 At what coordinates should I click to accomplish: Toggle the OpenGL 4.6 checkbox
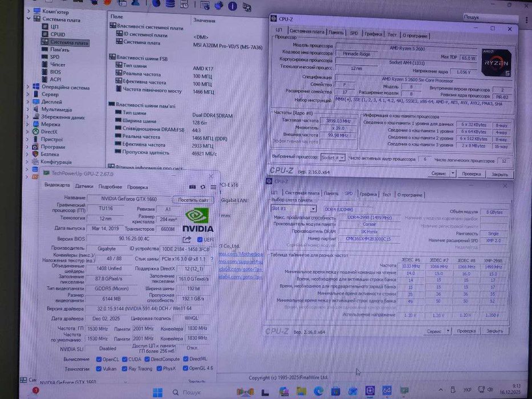point(185,368)
